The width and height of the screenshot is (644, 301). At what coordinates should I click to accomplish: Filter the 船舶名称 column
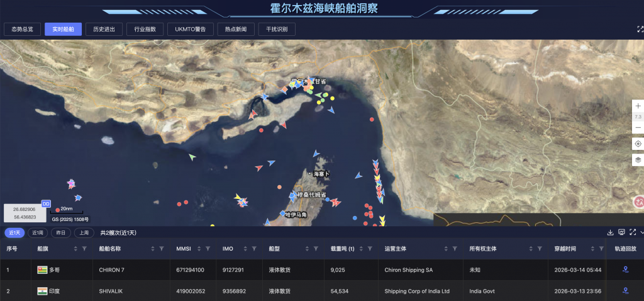point(162,249)
